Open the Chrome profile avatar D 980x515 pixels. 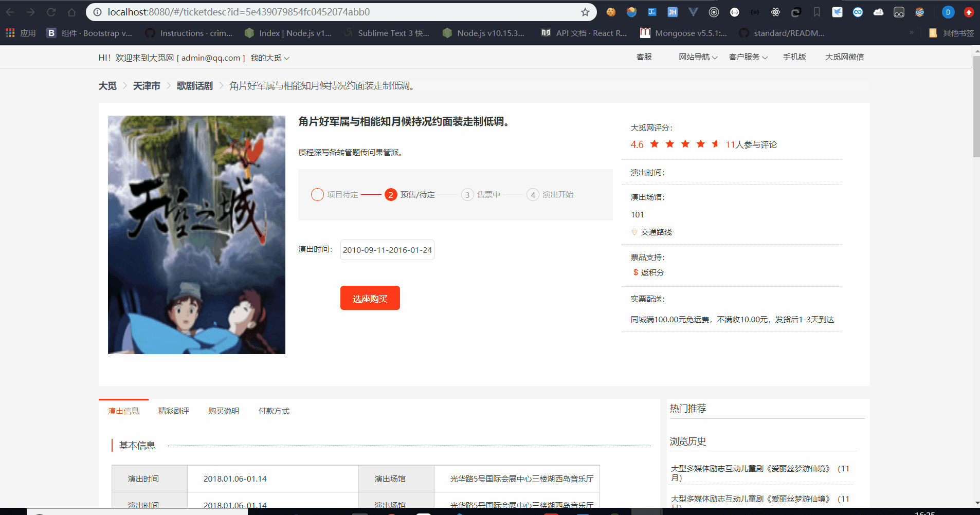[948, 12]
